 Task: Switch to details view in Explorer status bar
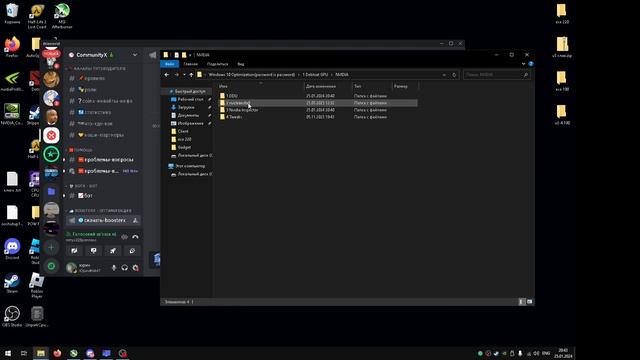[x=522, y=302]
